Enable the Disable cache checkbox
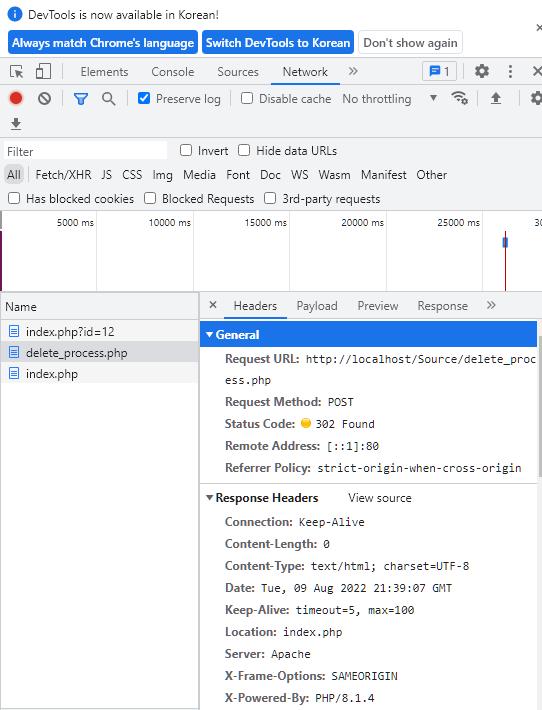The image size is (542, 710). pyautogui.click(x=247, y=98)
